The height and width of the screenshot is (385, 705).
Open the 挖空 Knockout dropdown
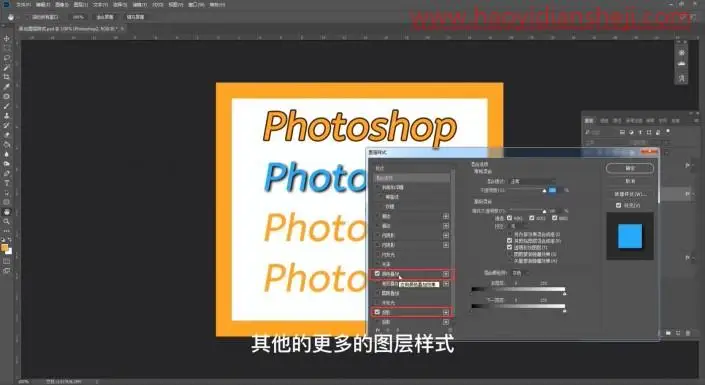518,226
